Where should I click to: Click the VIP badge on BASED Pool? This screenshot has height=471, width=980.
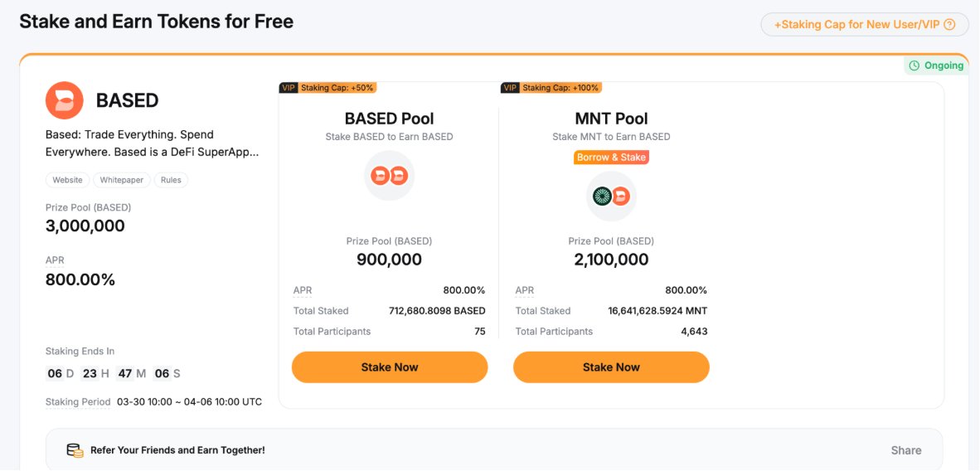(x=289, y=88)
